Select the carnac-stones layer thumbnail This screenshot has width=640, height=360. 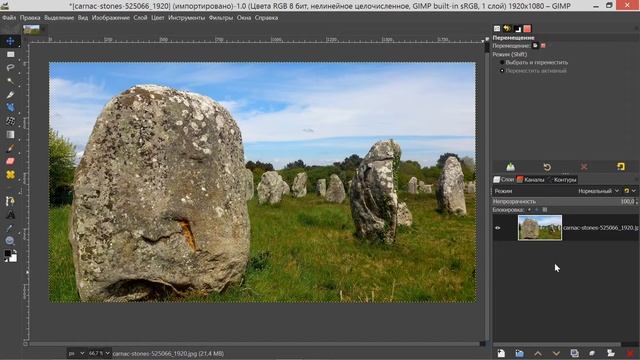point(540,228)
